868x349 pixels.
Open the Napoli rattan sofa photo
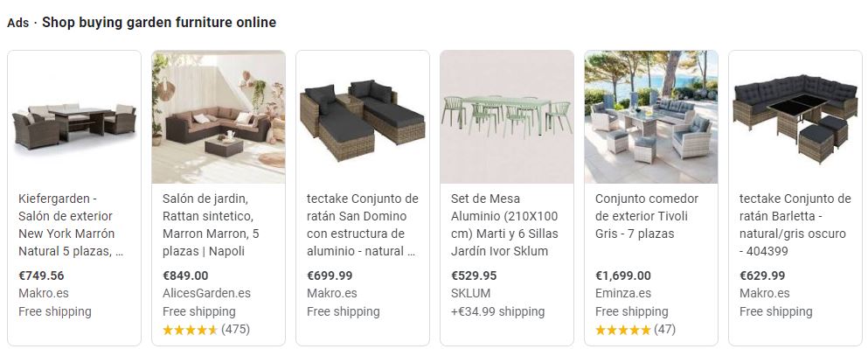(x=219, y=117)
